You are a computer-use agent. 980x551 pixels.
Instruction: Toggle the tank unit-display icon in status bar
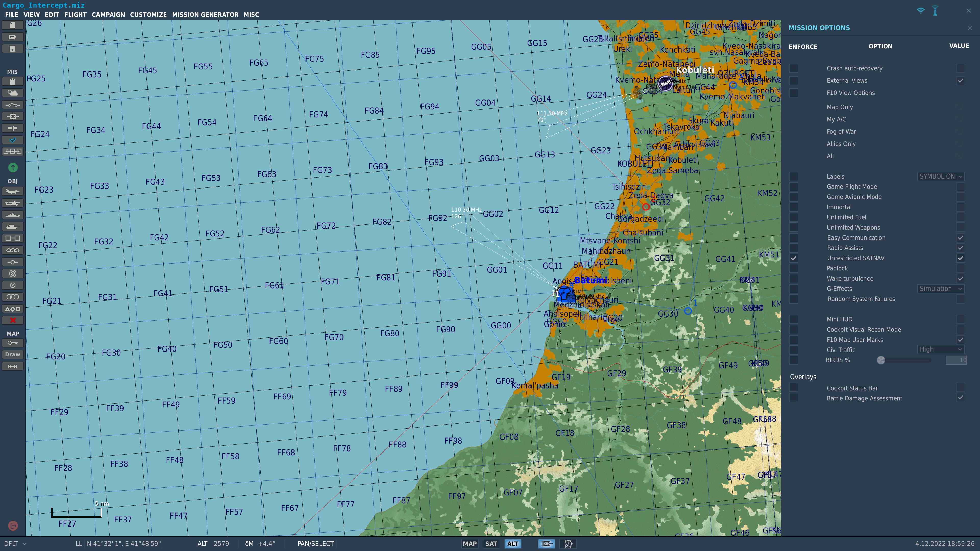[x=546, y=544]
